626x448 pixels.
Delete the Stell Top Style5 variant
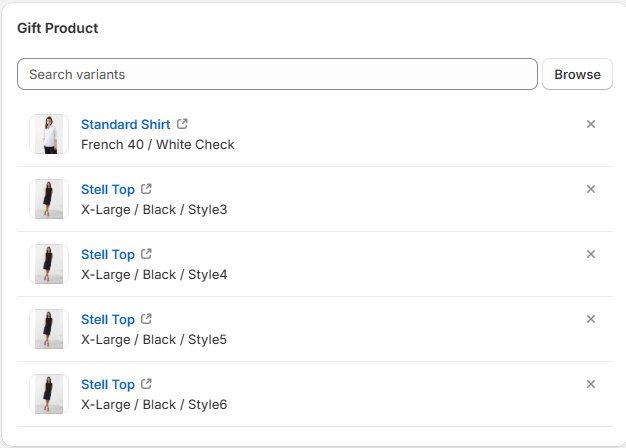pos(591,319)
